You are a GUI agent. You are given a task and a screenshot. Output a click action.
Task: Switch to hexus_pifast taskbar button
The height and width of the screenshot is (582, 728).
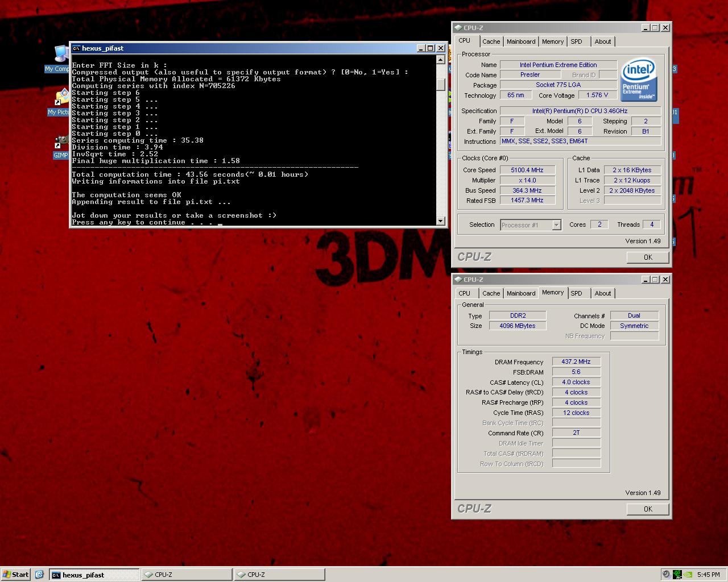pos(94,575)
